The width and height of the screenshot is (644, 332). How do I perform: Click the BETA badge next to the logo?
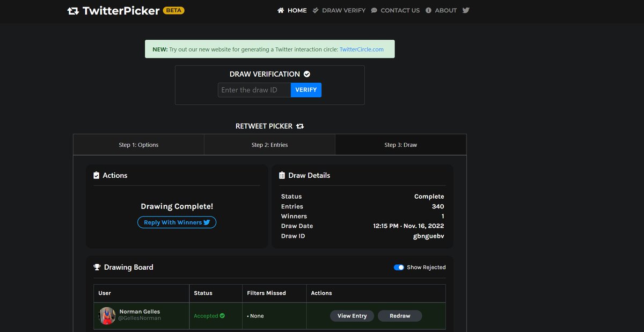(x=173, y=10)
